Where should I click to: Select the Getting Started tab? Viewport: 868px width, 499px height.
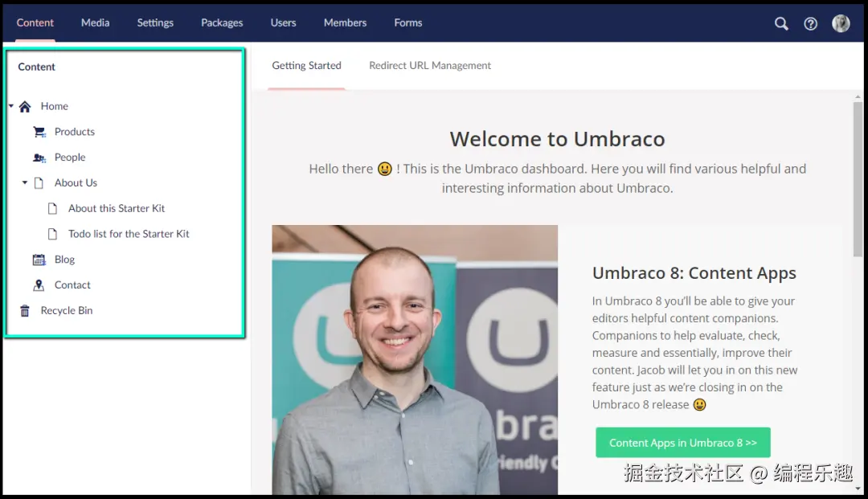click(x=307, y=65)
